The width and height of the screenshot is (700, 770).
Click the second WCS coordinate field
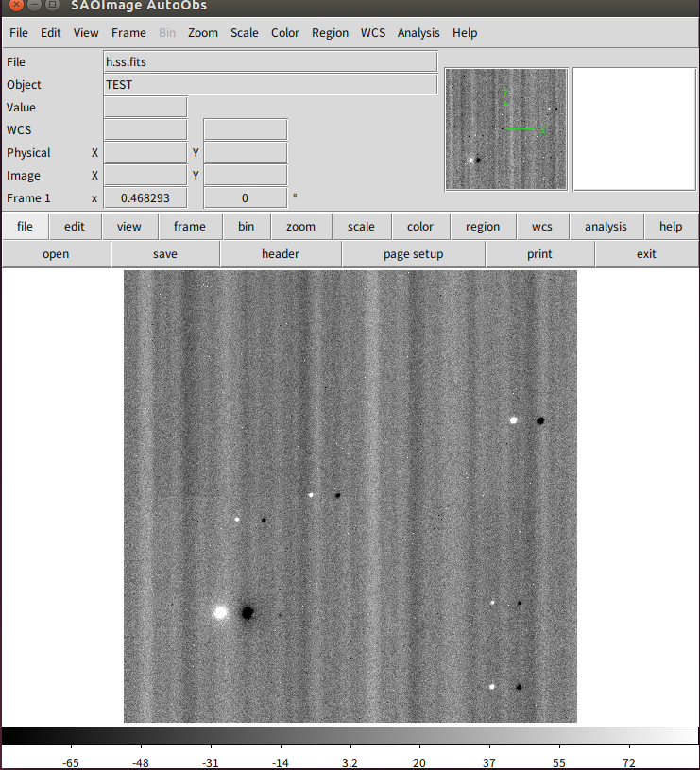(246, 129)
